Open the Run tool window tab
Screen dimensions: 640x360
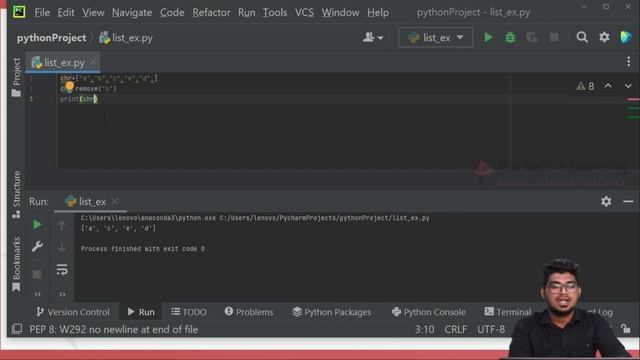[141, 312]
